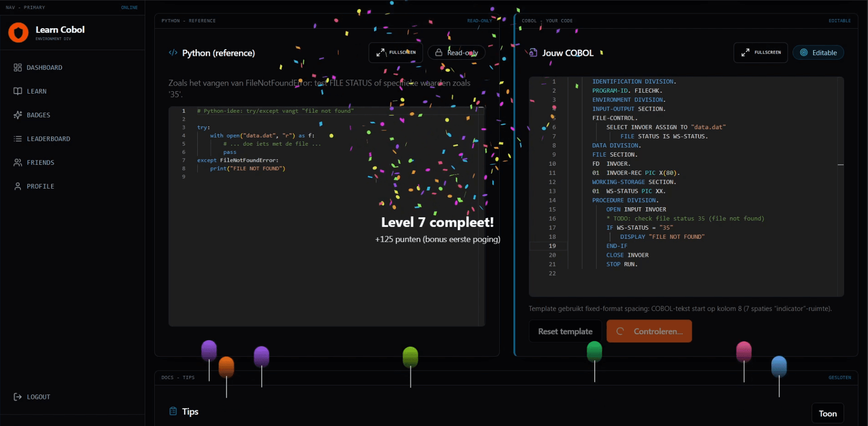Click the fullscreen arrows icon in Python panel

click(380, 53)
